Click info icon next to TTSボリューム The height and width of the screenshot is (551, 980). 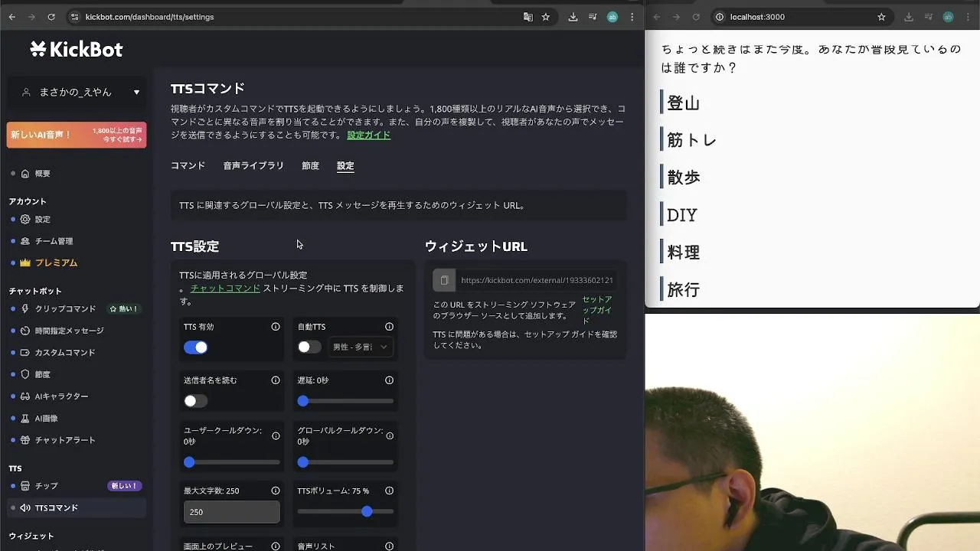(x=389, y=491)
